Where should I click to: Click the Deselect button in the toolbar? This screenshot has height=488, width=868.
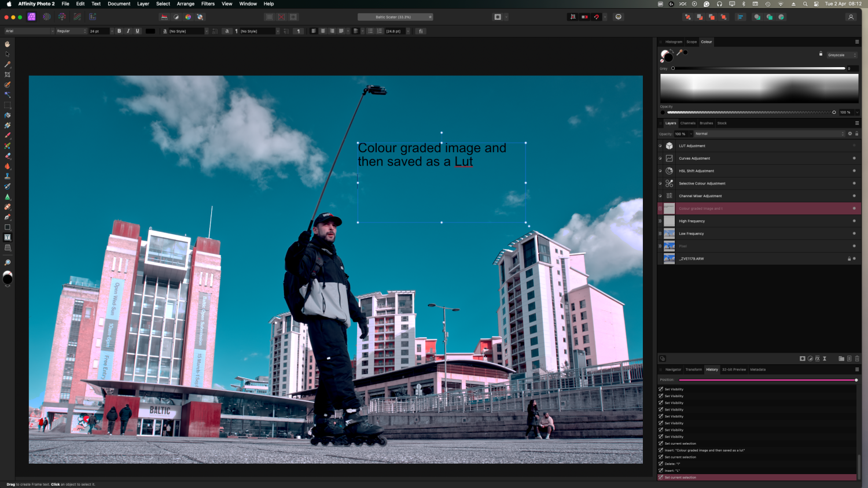click(281, 17)
